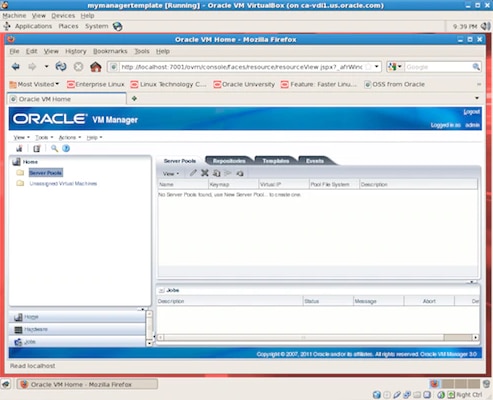Open the OSS from Oracle bookmark
This screenshot has width=493, height=400.
click(x=394, y=84)
